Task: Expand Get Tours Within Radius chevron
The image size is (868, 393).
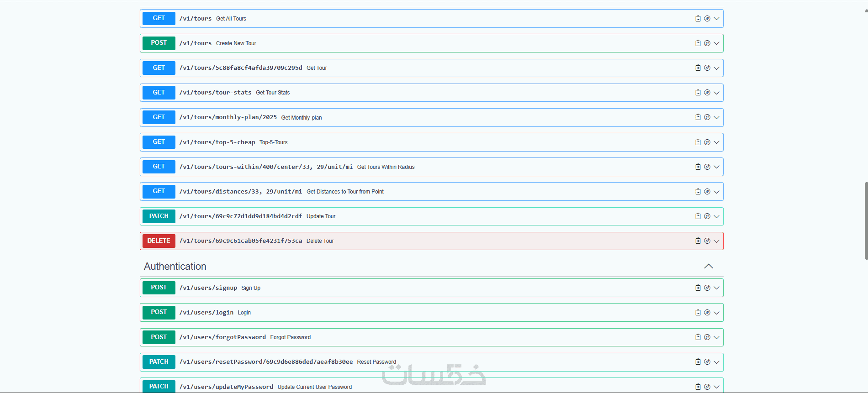Action: [716, 167]
